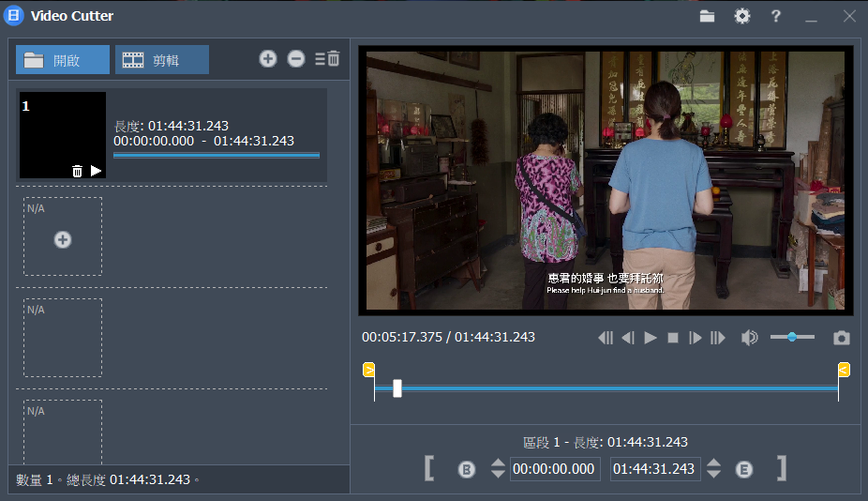Set segment start with left bracket icon
The image size is (868, 501).
click(429, 469)
